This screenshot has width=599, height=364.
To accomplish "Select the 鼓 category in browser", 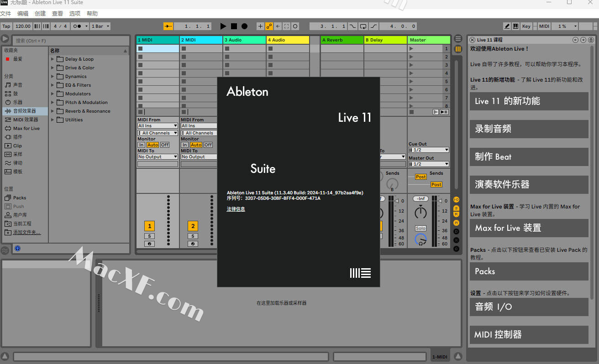I will pos(25,94).
